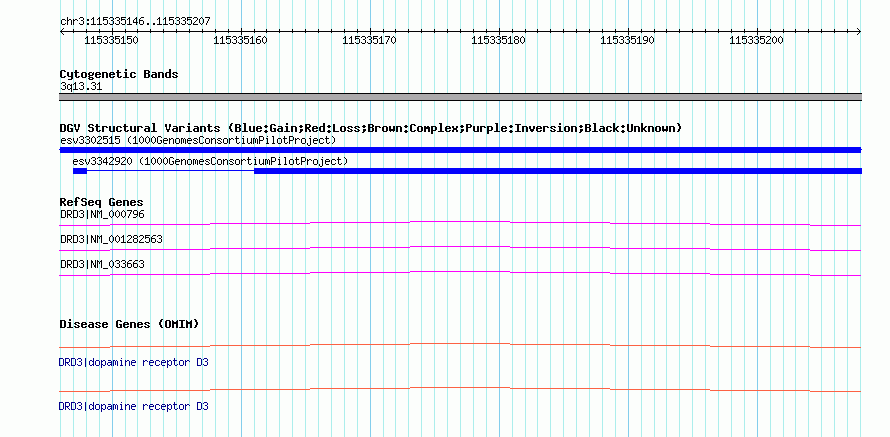Open transcript DRD3|NM_001282563

pos(111,239)
